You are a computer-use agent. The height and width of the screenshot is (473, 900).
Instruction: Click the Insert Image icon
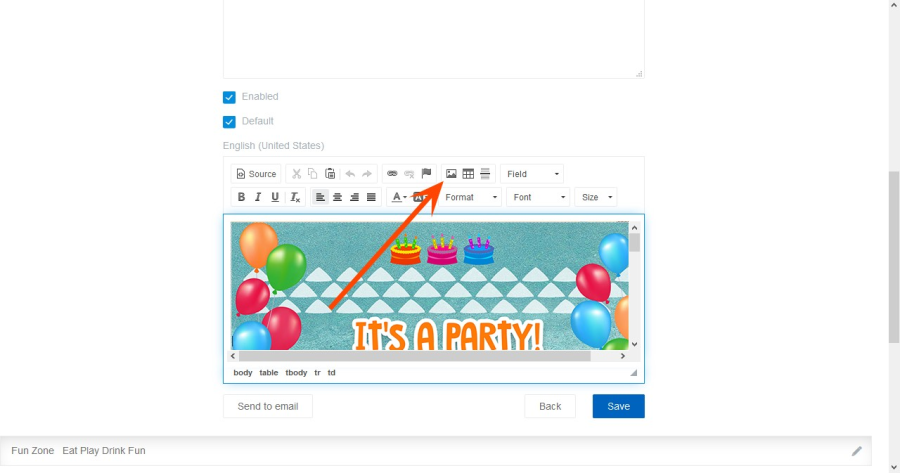coord(451,174)
